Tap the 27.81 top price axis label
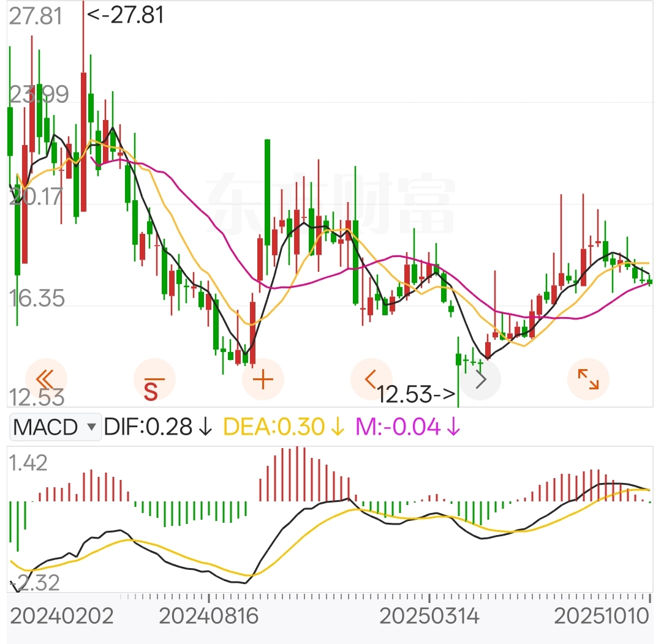This screenshot has width=661, height=644. pos(36,17)
